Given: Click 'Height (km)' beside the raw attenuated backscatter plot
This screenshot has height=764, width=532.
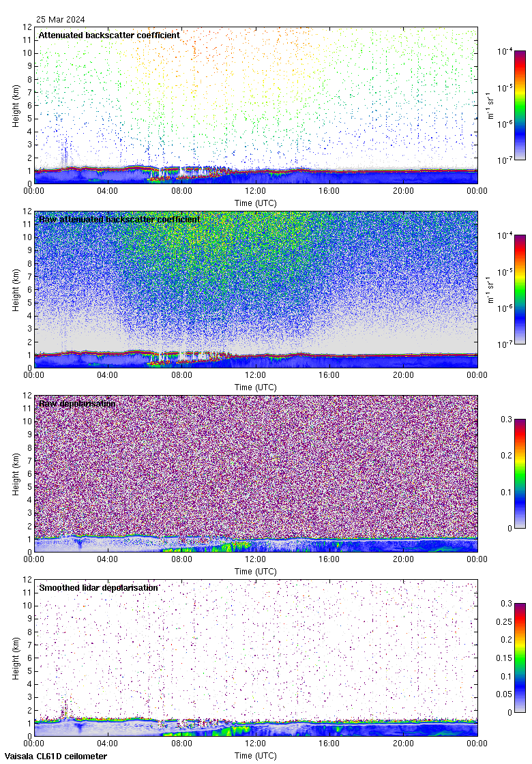Looking at the screenshot, I should 16,292.
